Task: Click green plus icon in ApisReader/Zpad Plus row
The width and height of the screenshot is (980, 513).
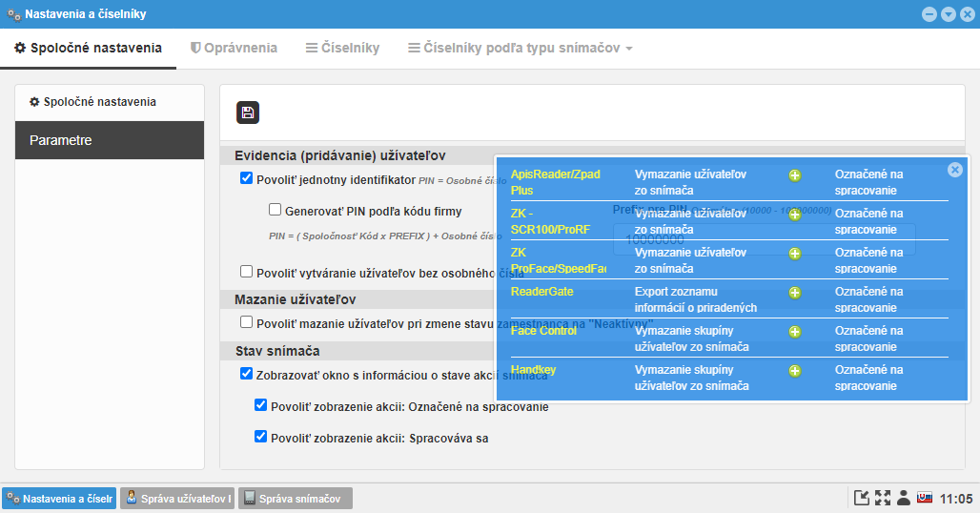Action: pos(794,175)
